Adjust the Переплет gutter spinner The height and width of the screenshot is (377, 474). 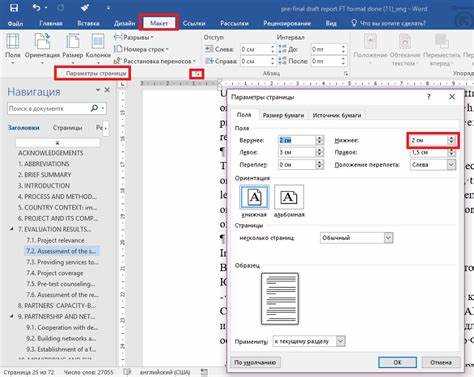coord(319,164)
